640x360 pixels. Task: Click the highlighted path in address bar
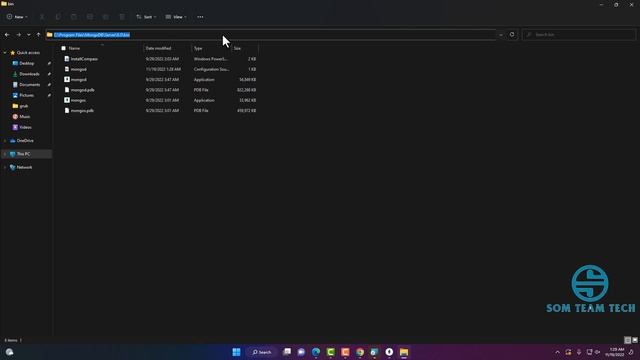(x=92, y=35)
